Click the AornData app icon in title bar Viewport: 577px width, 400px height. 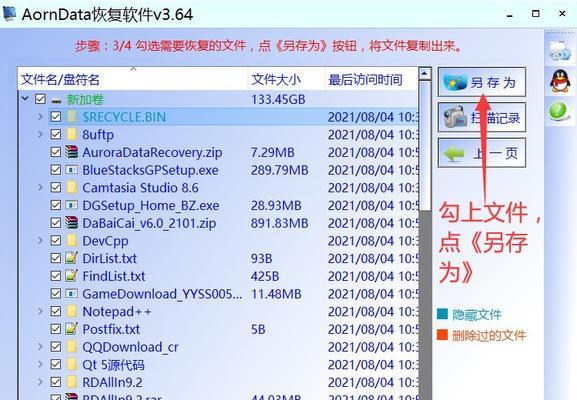[x=10, y=14]
